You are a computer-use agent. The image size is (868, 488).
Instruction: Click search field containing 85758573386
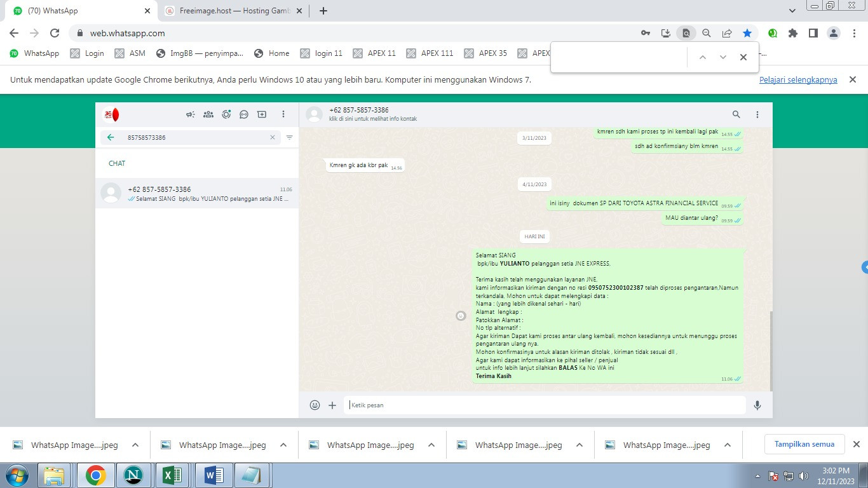[191, 137]
